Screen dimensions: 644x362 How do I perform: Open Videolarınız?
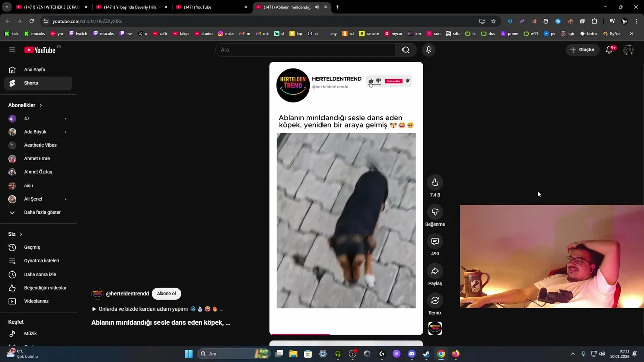(38, 301)
